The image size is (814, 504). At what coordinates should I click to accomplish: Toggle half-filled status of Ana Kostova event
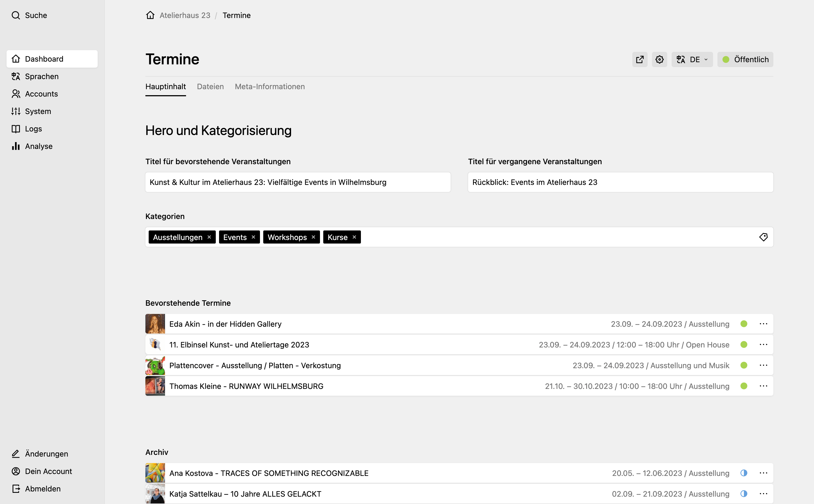pyautogui.click(x=744, y=473)
